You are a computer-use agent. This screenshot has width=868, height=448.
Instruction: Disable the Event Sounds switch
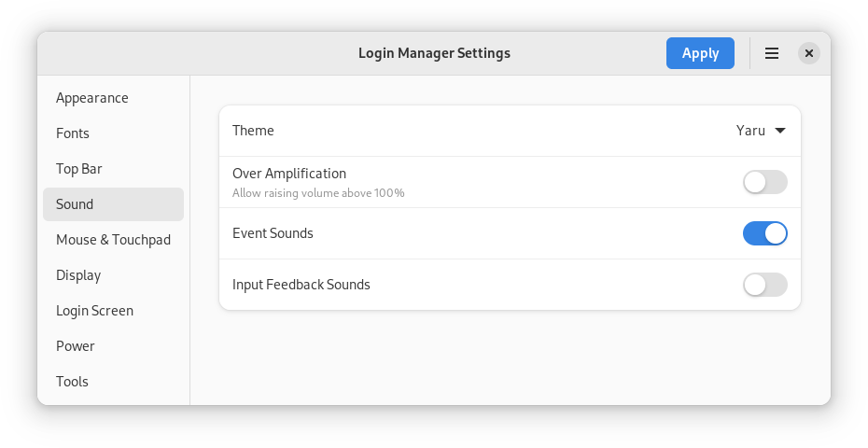click(x=764, y=233)
